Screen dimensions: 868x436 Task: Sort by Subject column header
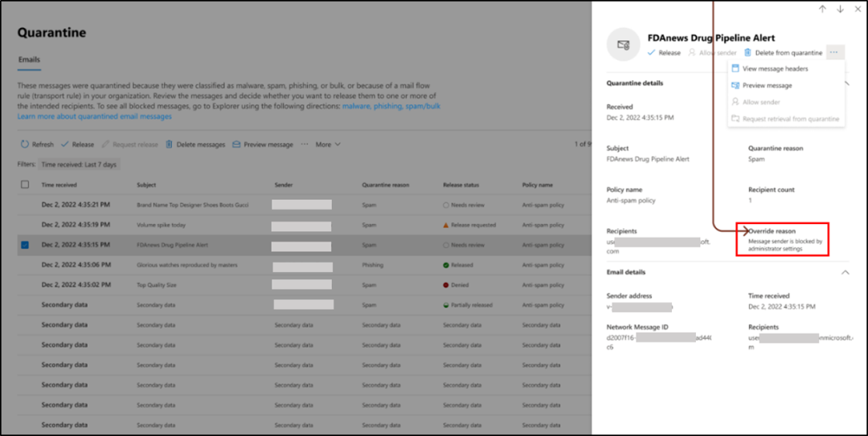coord(146,185)
